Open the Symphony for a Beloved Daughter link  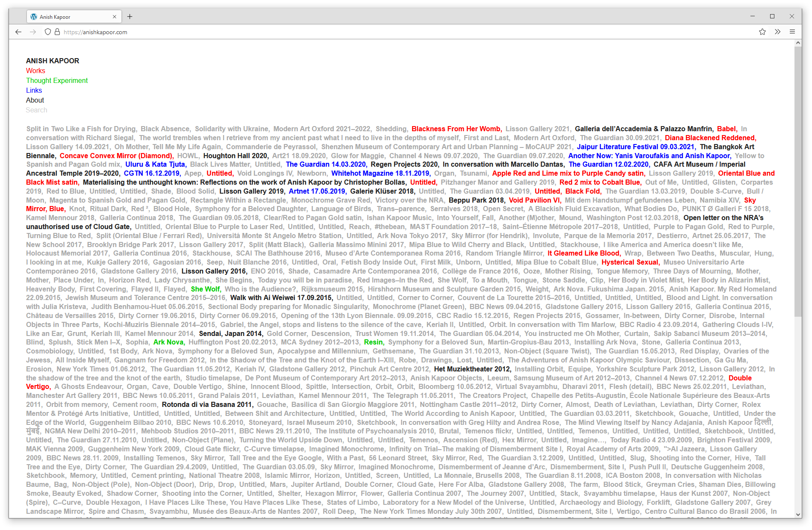click(x=251, y=209)
